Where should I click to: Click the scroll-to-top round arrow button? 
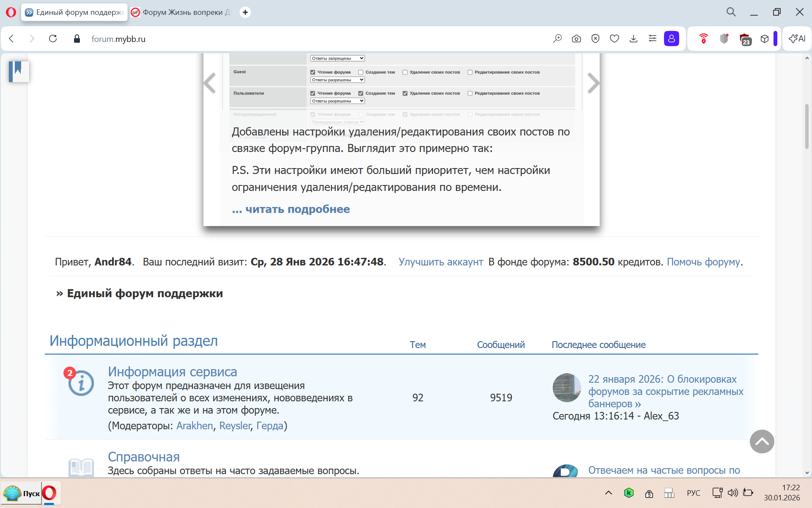pyautogui.click(x=762, y=442)
